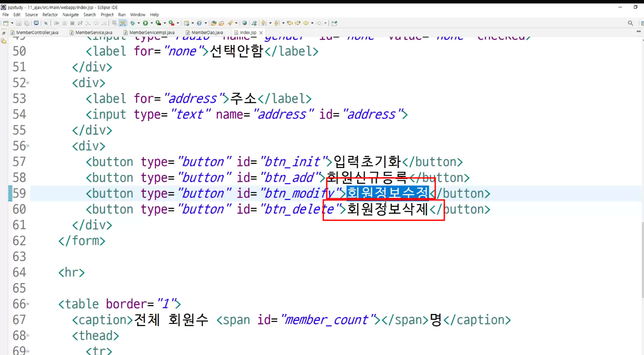Click the Save icon in toolbar
Screen dimensions: 644x355
19,23
